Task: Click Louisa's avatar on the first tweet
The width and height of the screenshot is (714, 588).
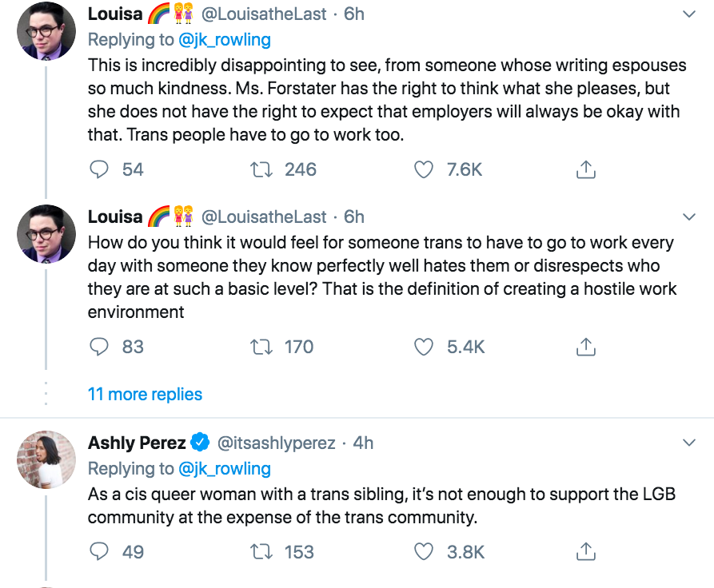Action: [46, 31]
